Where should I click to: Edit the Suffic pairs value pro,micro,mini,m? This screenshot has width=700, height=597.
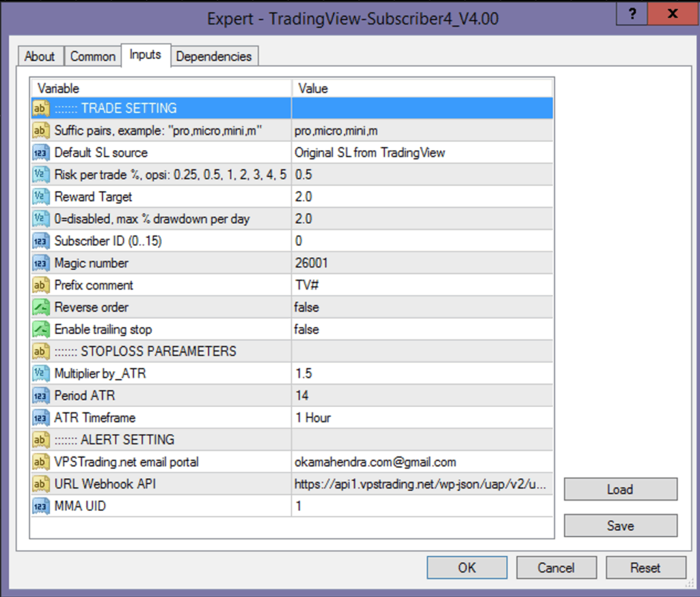pos(422,130)
